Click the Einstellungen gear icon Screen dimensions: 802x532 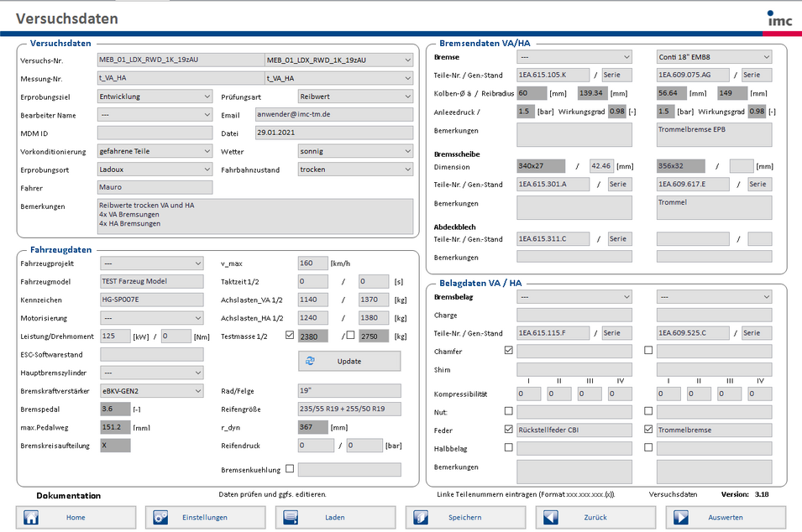[x=160, y=518]
